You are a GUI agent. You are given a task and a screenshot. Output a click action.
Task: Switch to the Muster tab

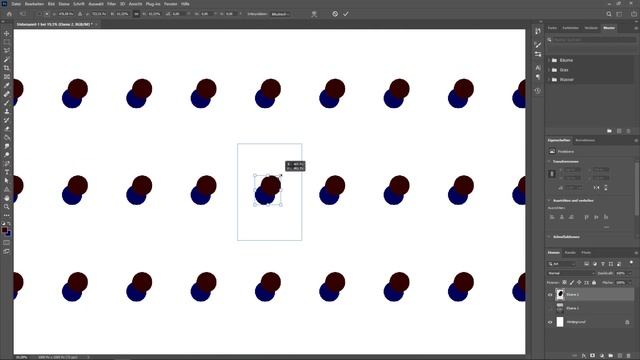pos(609,28)
